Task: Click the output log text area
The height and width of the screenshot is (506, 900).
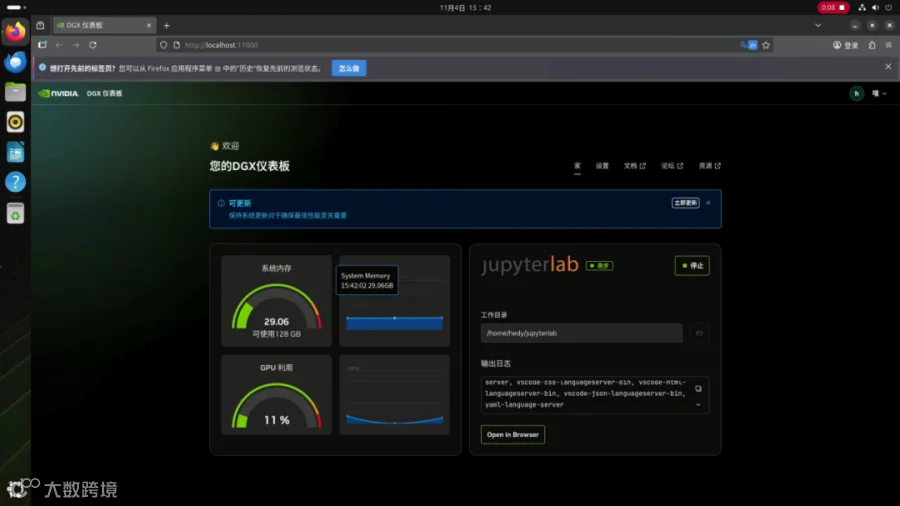Action: pos(587,394)
